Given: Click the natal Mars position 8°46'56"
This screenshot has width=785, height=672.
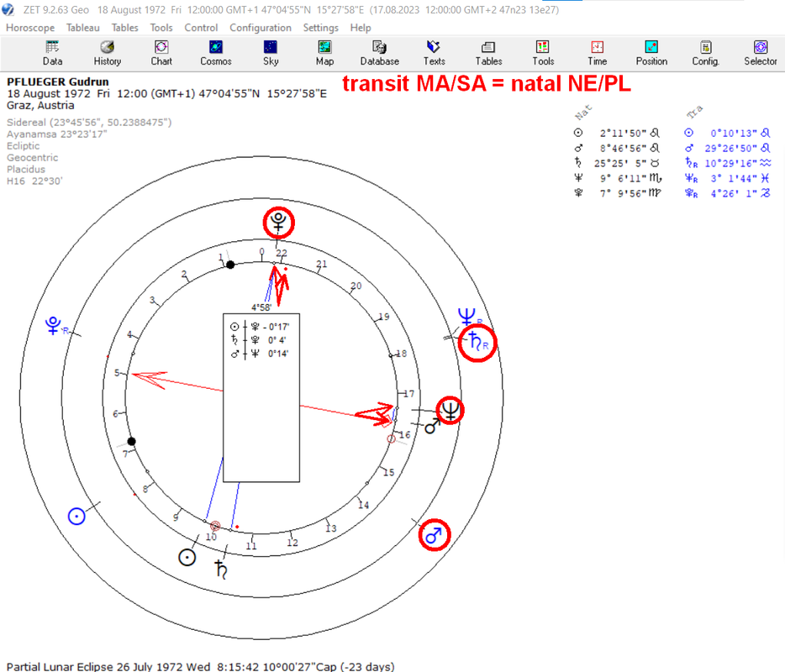Looking at the screenshot, I should tap(624, 148).
